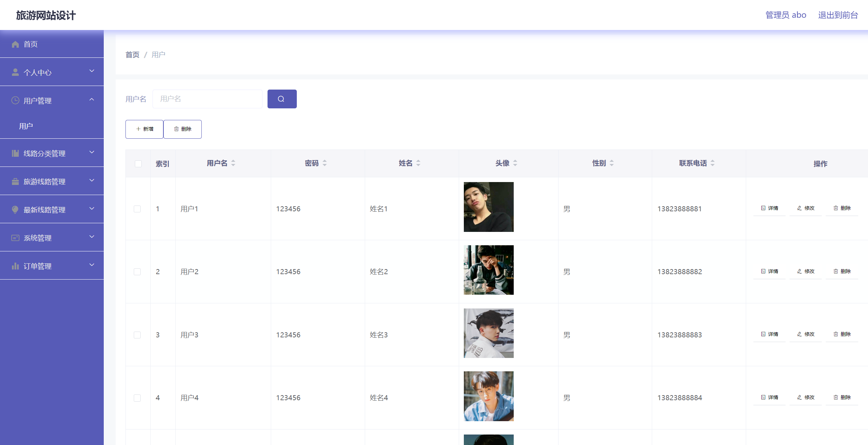Check the checkbox for 用户4 row

coord(137,398)
